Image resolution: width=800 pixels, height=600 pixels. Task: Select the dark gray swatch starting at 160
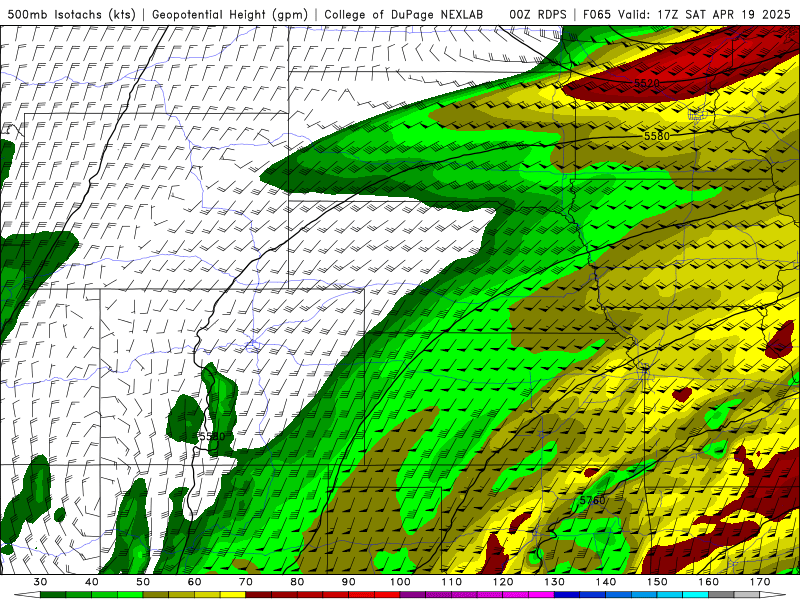[x=721, y=595]
